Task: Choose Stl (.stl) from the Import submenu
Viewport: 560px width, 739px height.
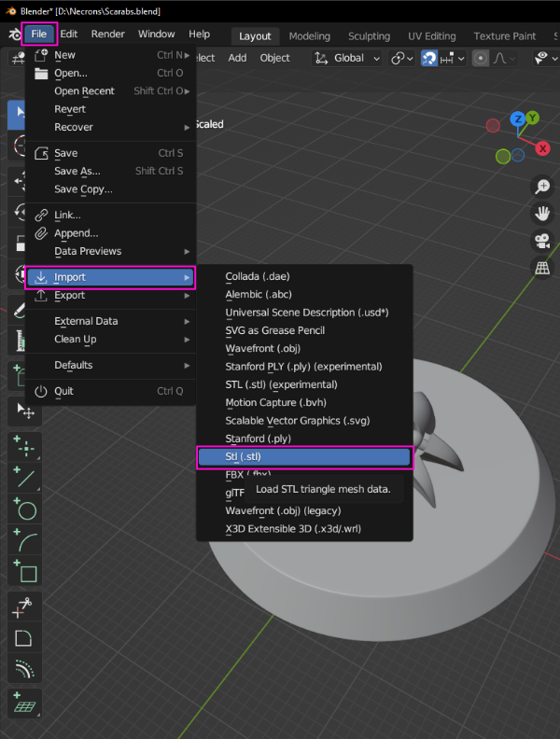Action: pyautogui.click(x=304, y=456)
